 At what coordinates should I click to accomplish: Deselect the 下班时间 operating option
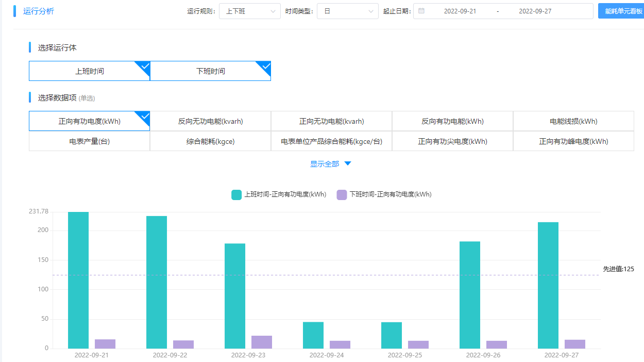(210, 71)
